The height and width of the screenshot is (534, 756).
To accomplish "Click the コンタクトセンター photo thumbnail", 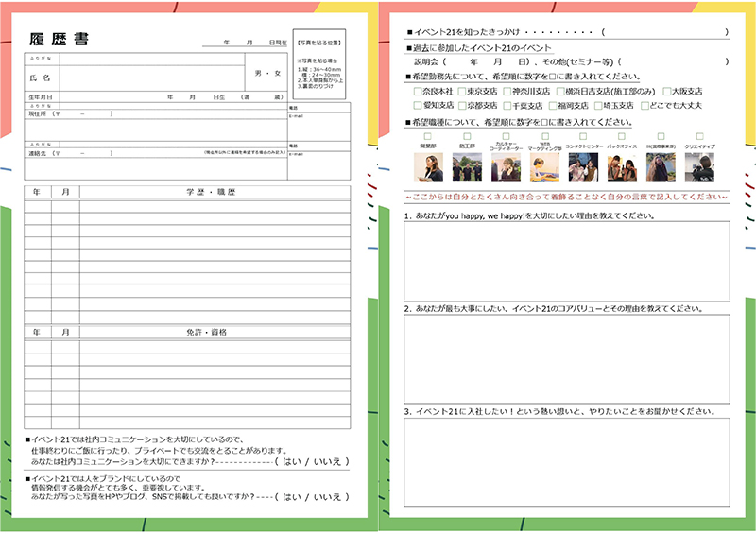I will pyautogui.click(x=583, y=167).
